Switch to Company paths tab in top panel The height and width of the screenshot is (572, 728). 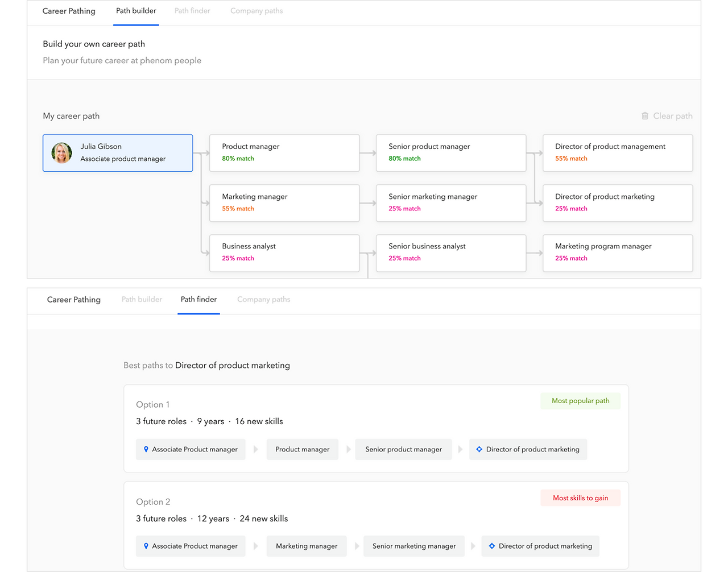[257, 11]
